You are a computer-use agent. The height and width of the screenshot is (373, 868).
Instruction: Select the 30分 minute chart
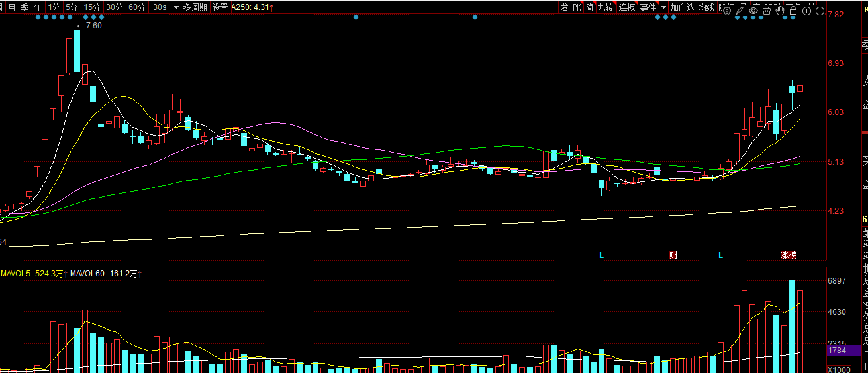(x=115, y=7)
